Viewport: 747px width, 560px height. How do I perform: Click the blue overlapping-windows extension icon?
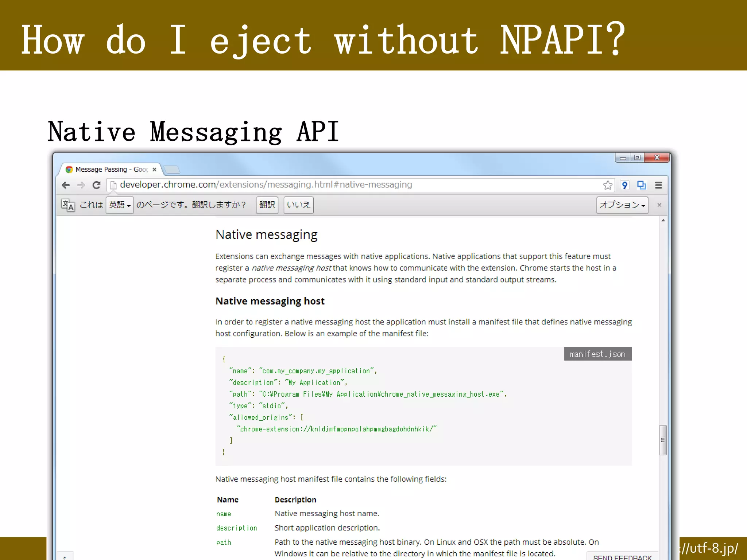coord(642,185)
